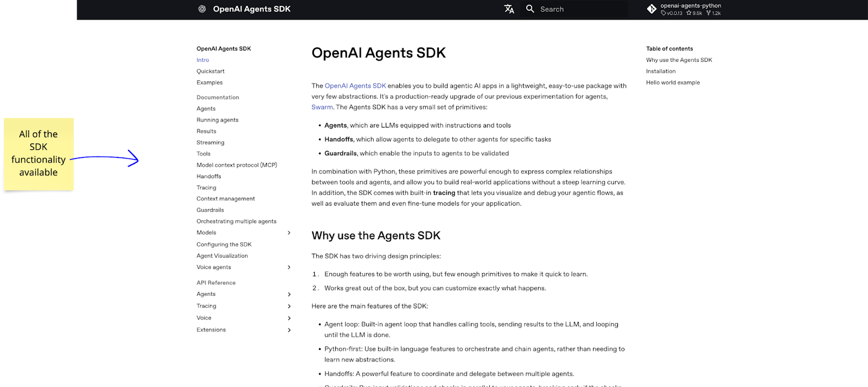Jump to Hello world example section
The height and width of the screenshot is (387, 868).
coord(673,83)
